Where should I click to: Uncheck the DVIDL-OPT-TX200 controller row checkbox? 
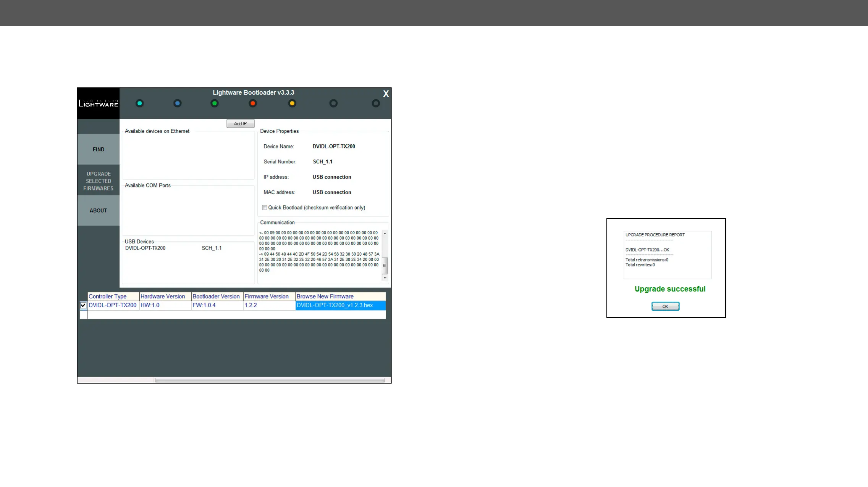coord(83,305)
